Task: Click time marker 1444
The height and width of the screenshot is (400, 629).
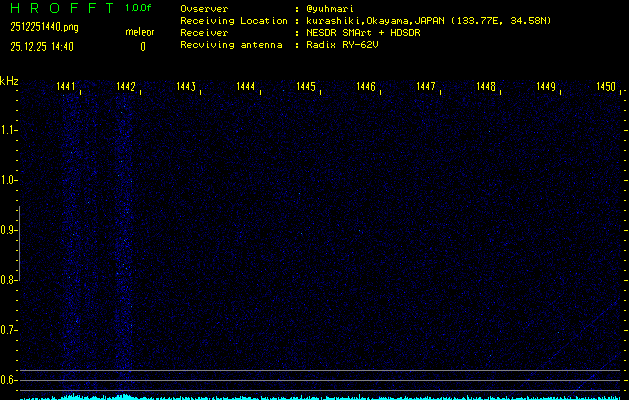Action: click(246, 86)
